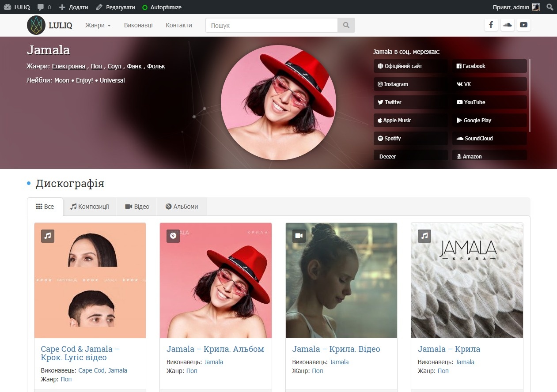Open Jamala's Twitter button
557x392 pixels.
click(x=410, y=102)
